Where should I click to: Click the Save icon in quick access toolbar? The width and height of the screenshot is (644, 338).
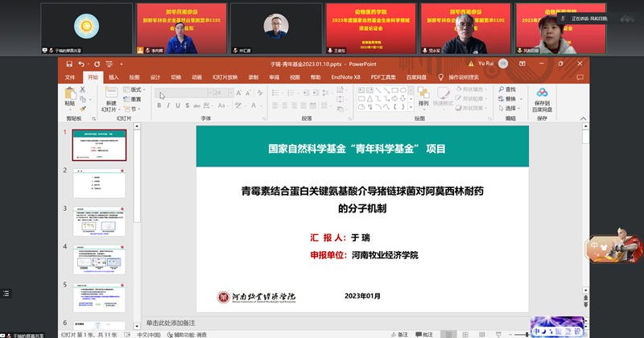coord(70,63)
